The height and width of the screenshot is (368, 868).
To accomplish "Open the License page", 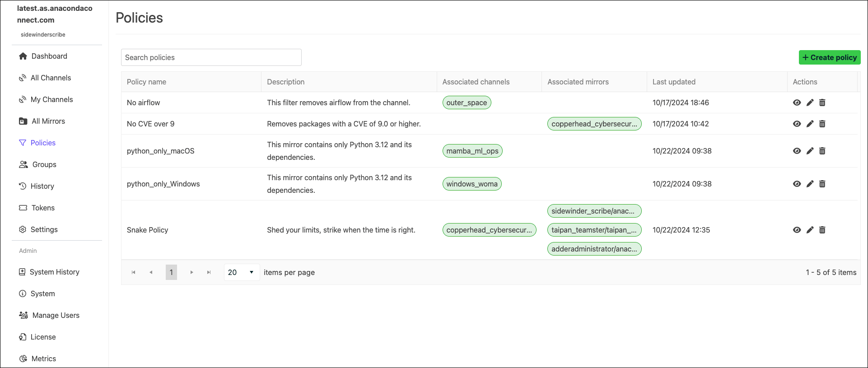I will pyautogui.click(x=37, y=337).
